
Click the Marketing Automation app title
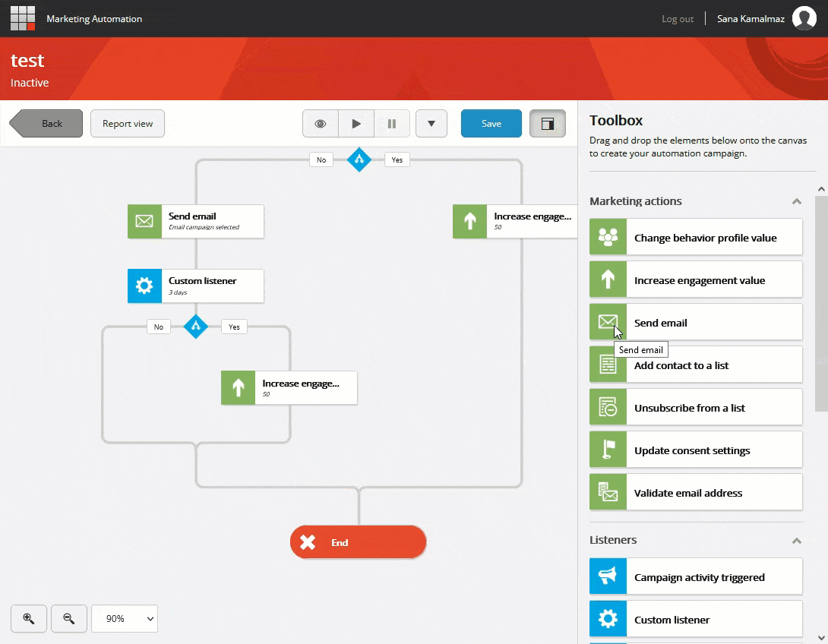click(94, 19)
